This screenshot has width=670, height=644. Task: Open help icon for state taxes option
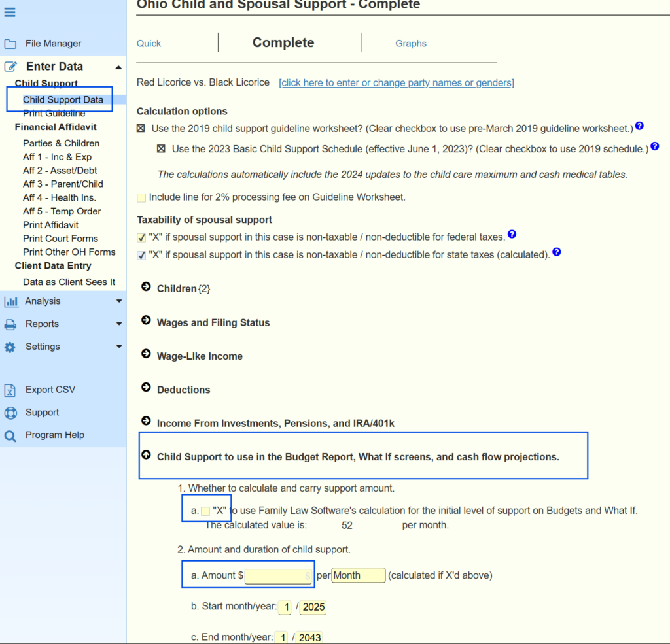point(556,252)
